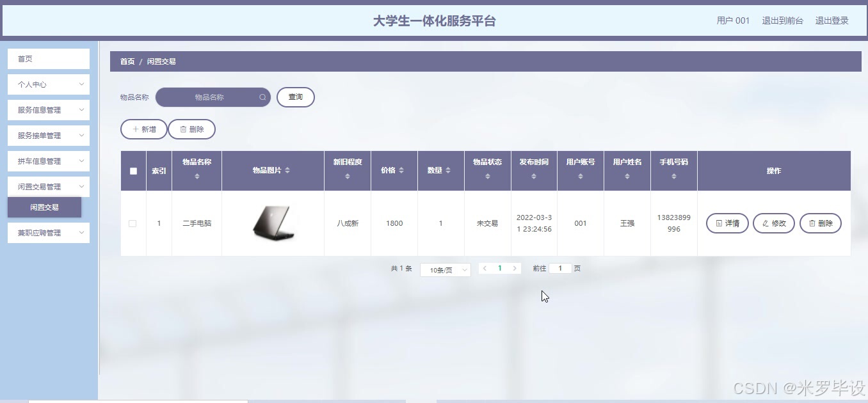Select 闲置交易 submenu item
Screen dimensions: 868x403
45,207
